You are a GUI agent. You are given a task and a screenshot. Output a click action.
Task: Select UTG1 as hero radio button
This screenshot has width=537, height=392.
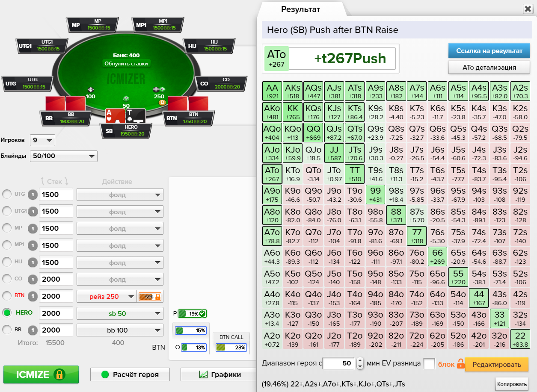(7, 211)
